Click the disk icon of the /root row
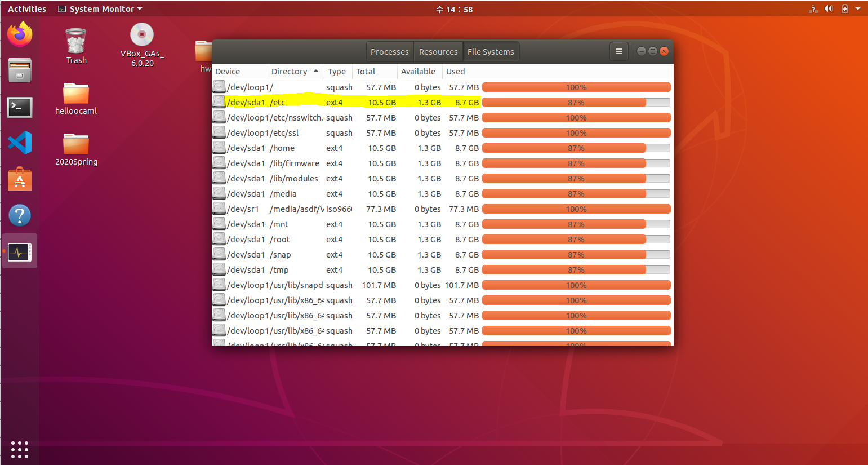This screenshot has height=465, width=868. [x=219, y=239]
